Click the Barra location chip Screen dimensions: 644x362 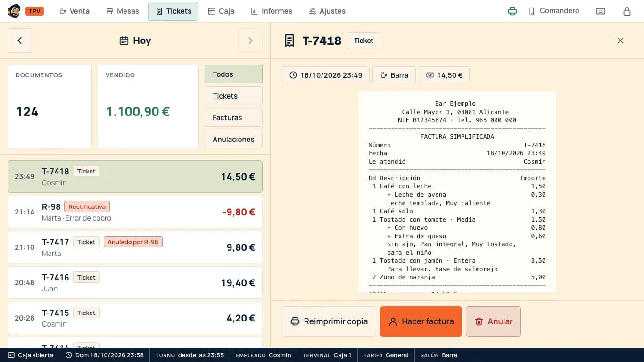click(394, 75)
